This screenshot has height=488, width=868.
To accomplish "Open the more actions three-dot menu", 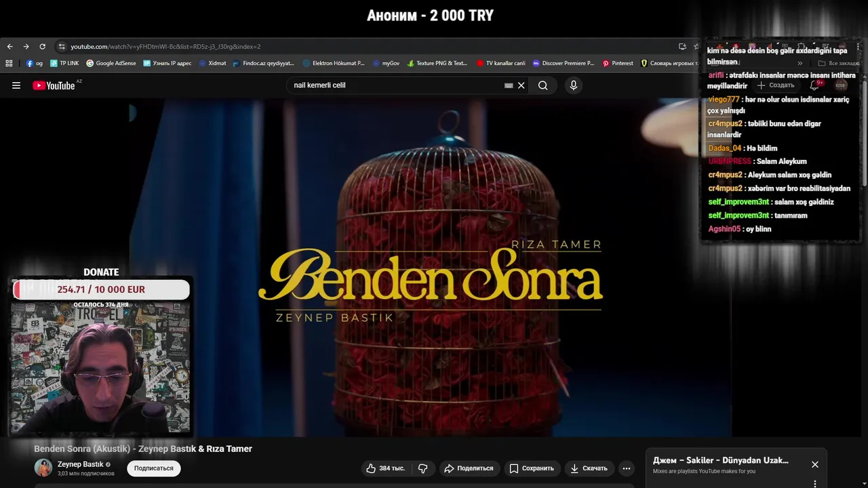I will point(627,468).
